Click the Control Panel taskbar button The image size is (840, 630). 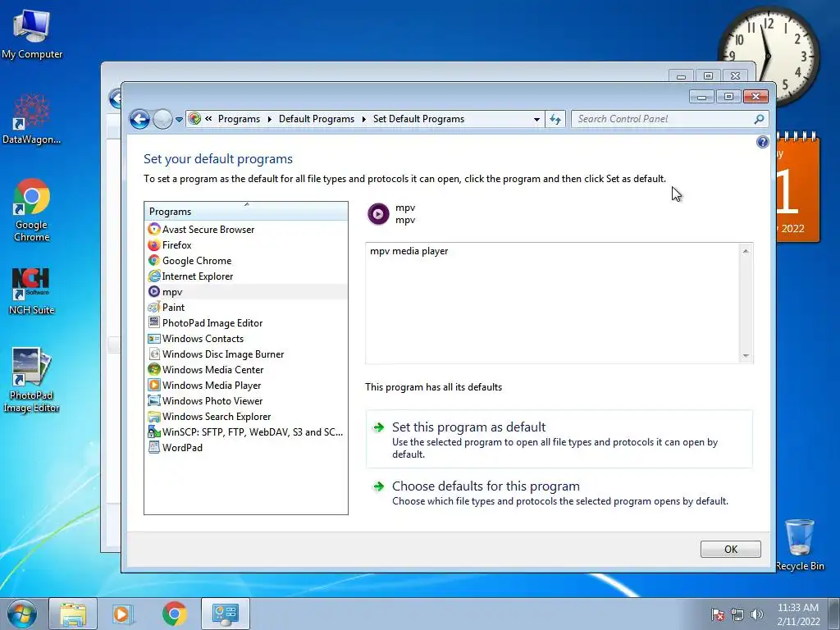(x=225, y=614)
